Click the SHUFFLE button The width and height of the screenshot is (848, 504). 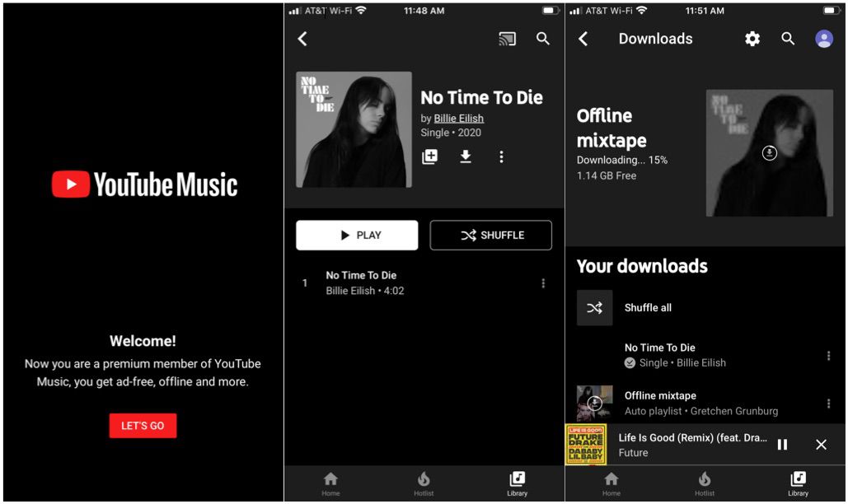491,235
